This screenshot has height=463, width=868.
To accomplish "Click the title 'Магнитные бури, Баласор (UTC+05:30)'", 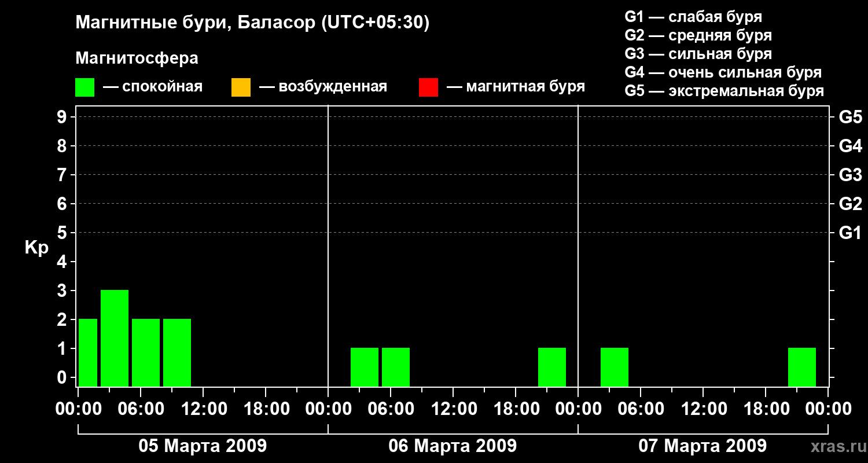I will click(x=252, y=23).
